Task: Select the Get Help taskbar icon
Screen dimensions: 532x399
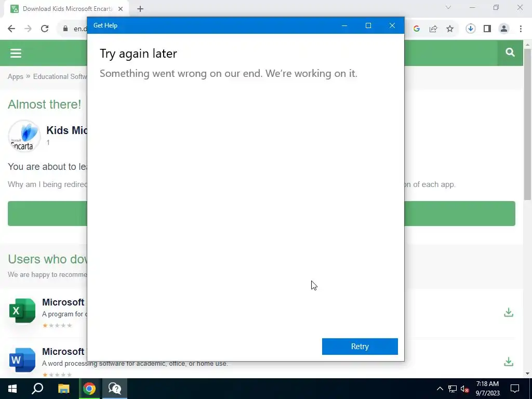Action: [x=115, y=389]
